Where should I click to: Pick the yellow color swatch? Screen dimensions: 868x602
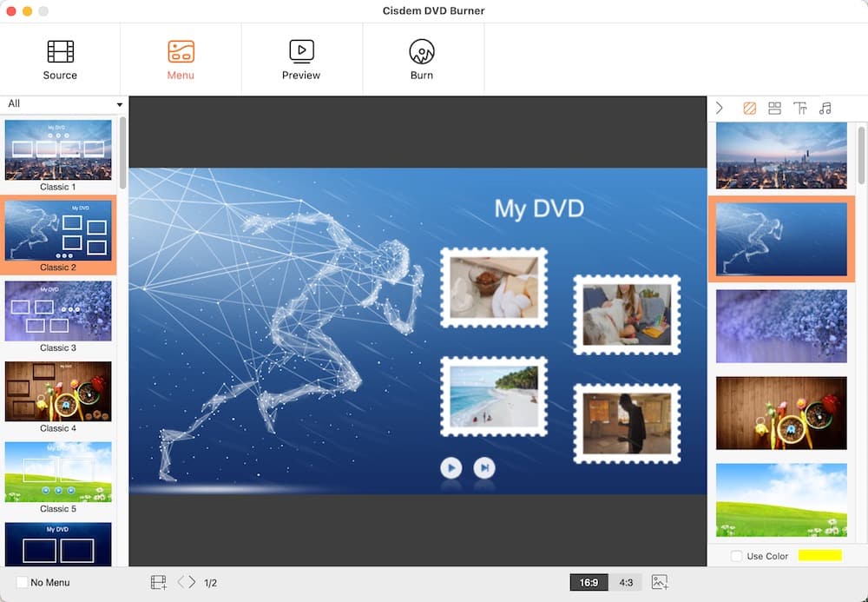tap(819, 556)
